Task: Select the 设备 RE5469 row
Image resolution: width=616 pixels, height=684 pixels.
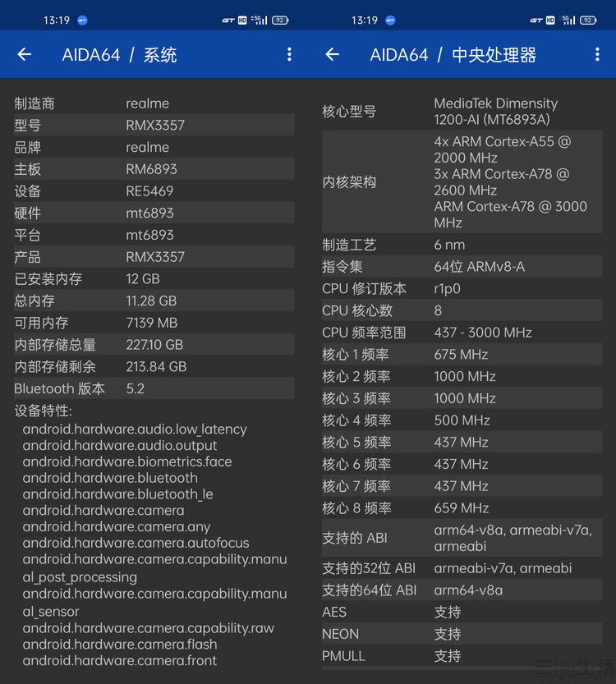Action: [x=154, y=191]
